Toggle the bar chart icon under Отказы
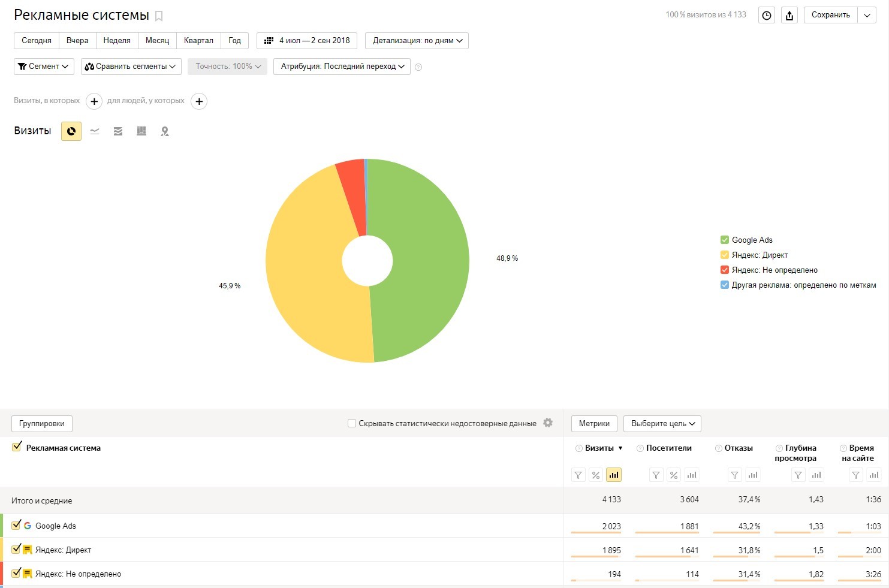 pyautogui.click(x=753, y=475)
